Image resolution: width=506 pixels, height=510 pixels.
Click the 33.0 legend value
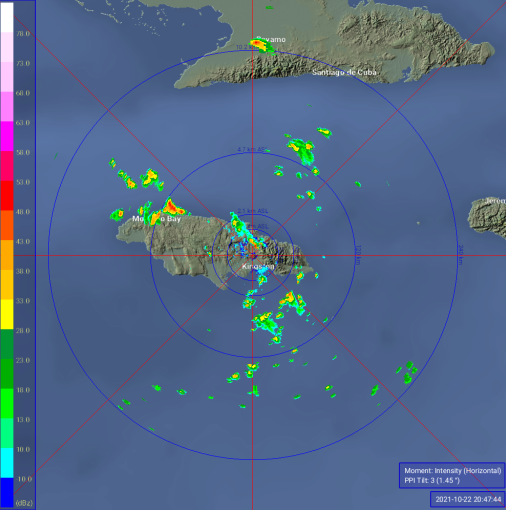[x=23, y=301]
